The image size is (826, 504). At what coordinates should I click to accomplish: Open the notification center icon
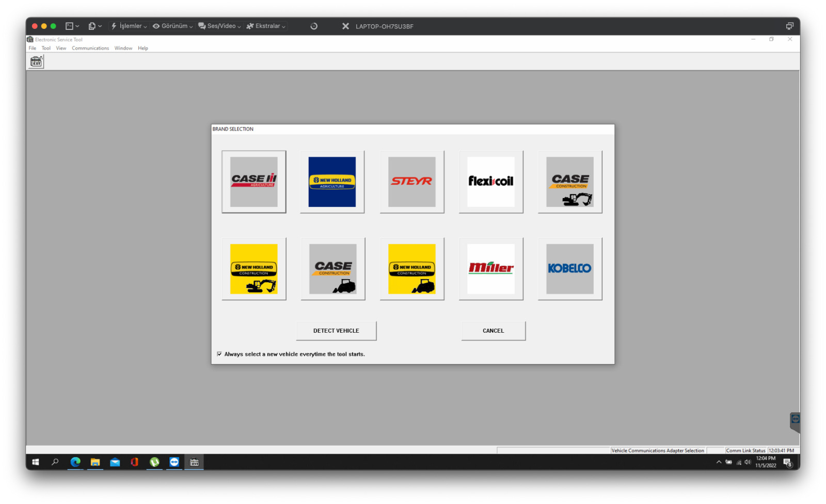click(787, 462)
